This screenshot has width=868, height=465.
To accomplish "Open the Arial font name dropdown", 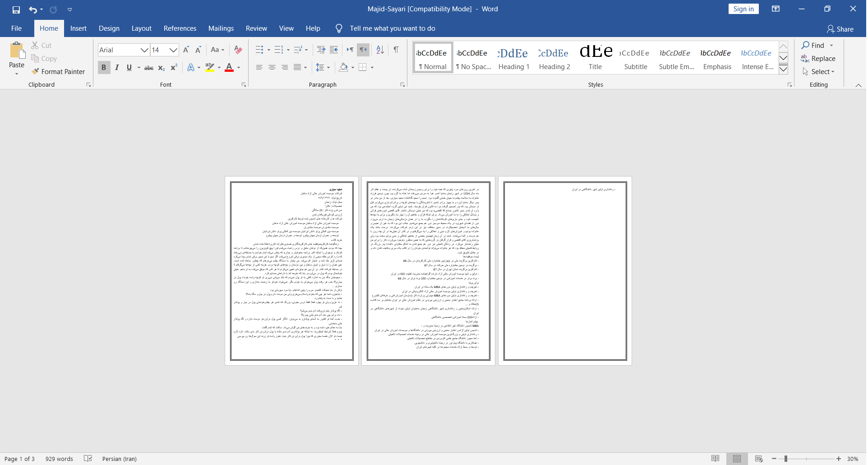I will pos(144,50).
